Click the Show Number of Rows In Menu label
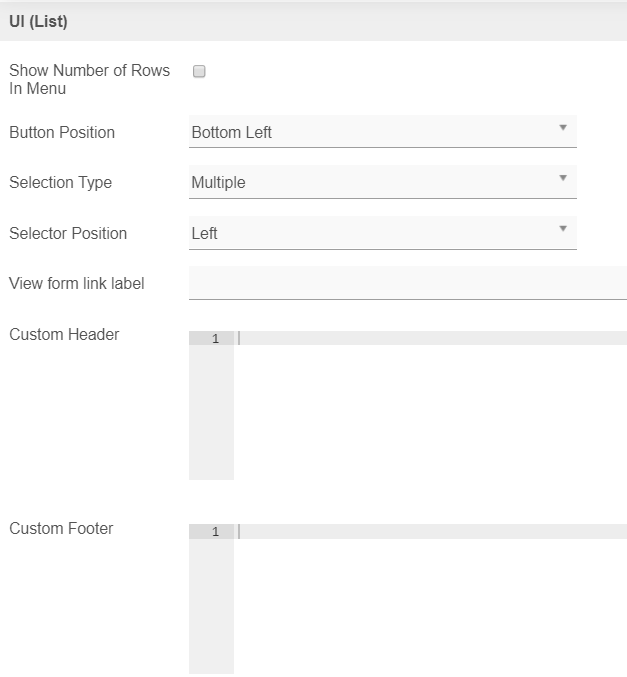 [x=89, y=79]
